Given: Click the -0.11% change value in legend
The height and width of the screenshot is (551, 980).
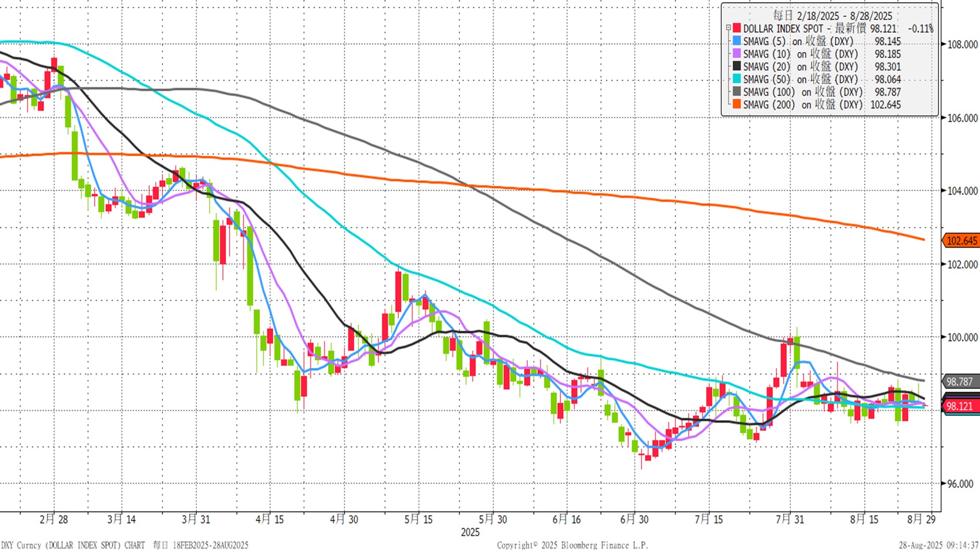Looking at the screenshot, I should click(x=921, y=29).
